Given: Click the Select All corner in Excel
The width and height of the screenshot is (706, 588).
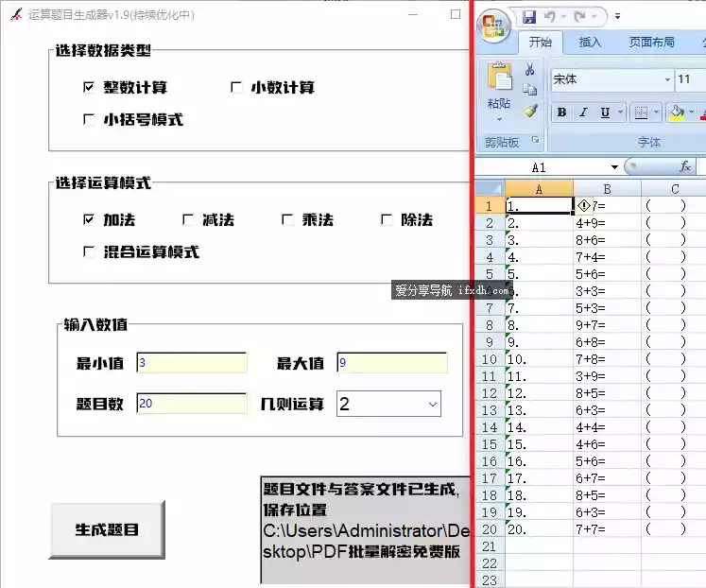Looking at the screenshot, I should [490, 188].
